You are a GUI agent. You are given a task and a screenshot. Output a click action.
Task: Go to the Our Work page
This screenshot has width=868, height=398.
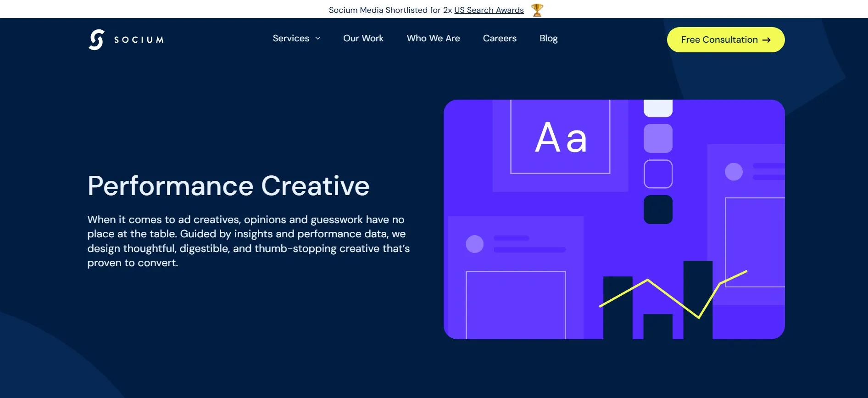(x=363, y=39)
